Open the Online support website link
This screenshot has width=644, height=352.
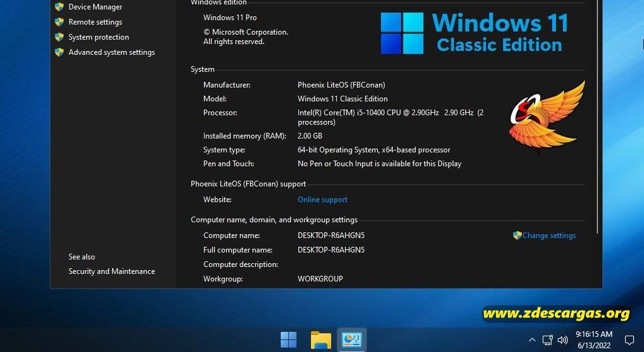point(322,200)
